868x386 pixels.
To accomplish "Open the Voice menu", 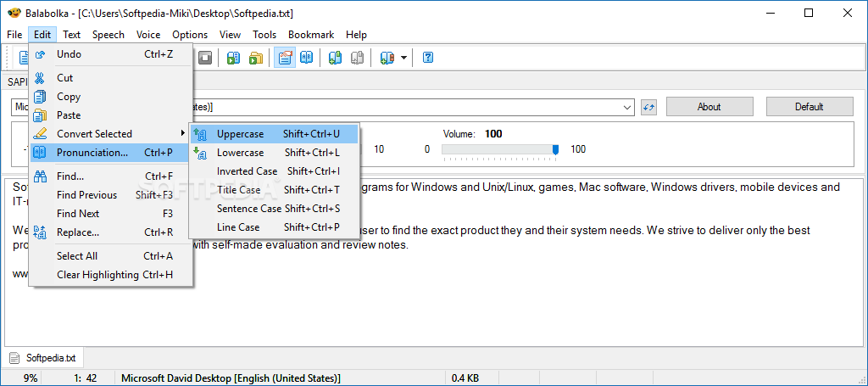I will tap(148, 34).
